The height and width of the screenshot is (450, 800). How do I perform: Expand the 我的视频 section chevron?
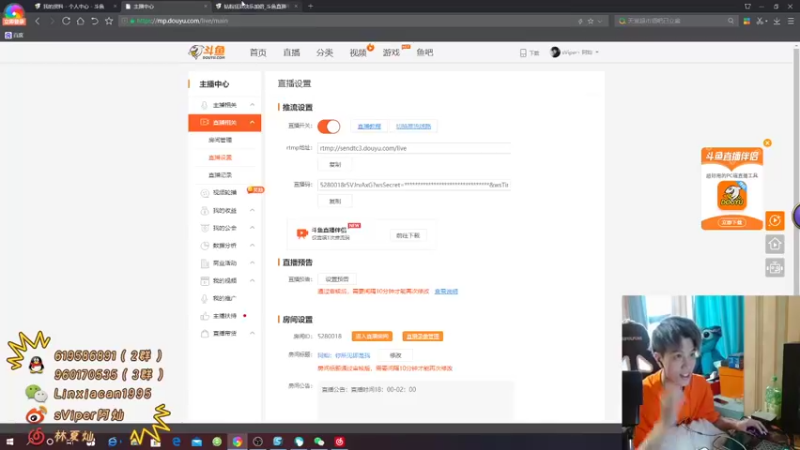click(252, 281)
